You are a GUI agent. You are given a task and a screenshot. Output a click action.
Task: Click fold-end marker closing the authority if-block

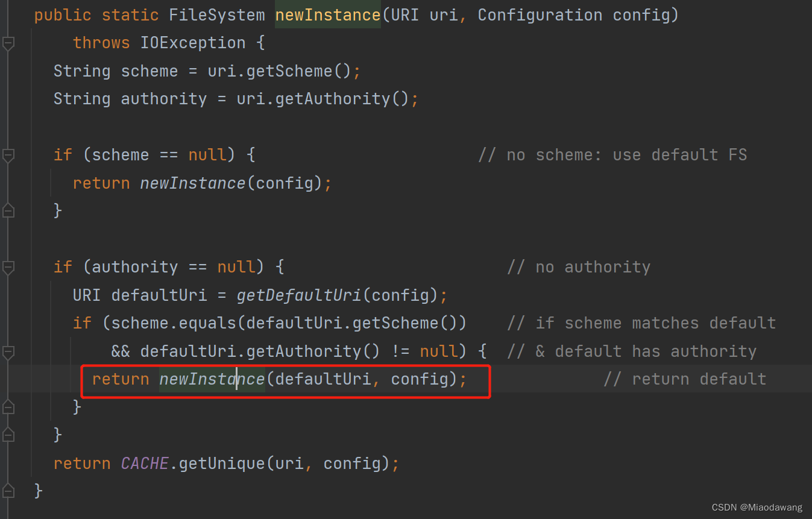8,435
